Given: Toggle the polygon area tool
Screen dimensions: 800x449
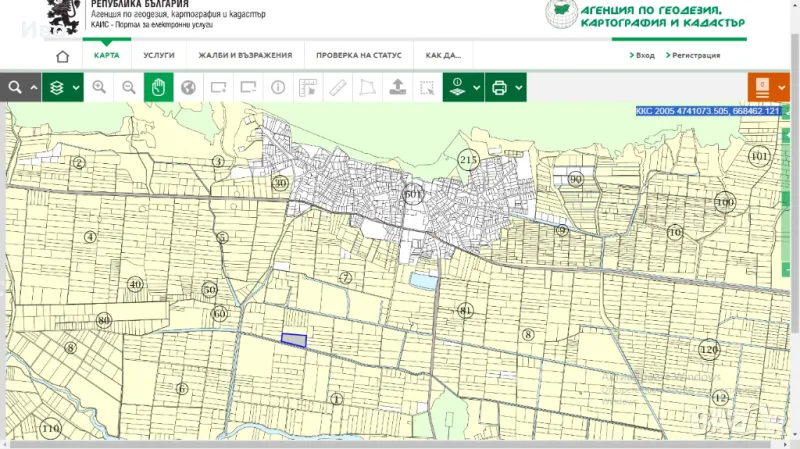Looking at the screenshot, I should tap(367, 88).
